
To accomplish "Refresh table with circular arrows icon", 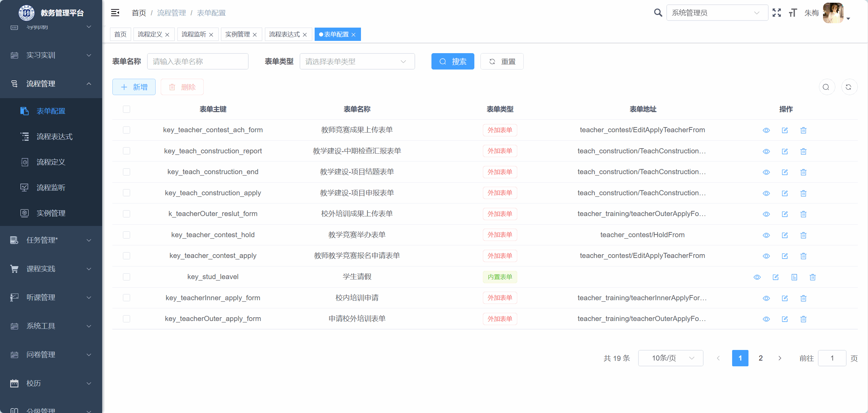I will (x=849, y=87).
